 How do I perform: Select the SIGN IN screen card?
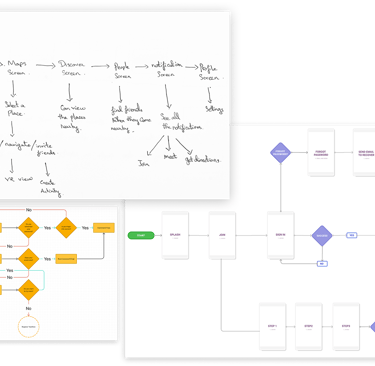pyautogui.click(x=281, y=235)
